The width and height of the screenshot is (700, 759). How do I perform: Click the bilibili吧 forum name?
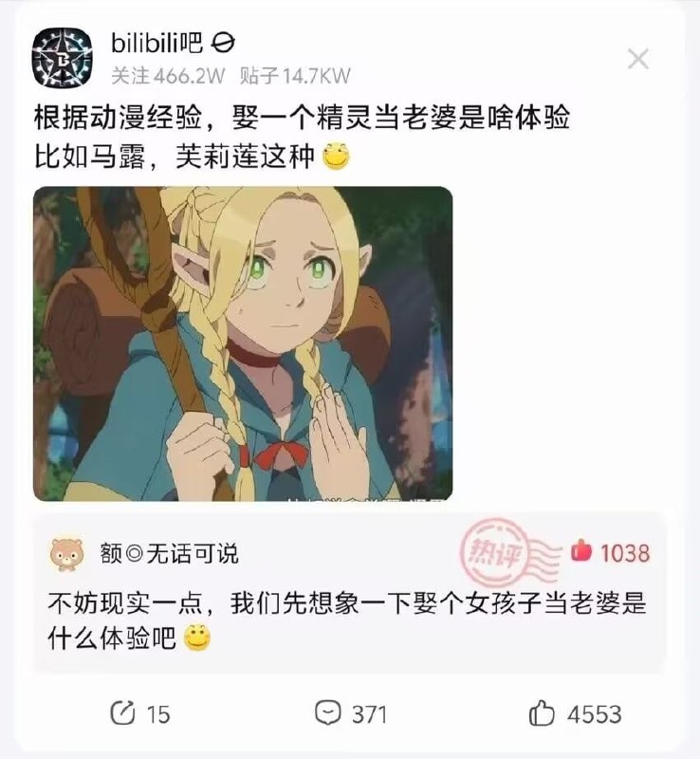coord(157,43)
